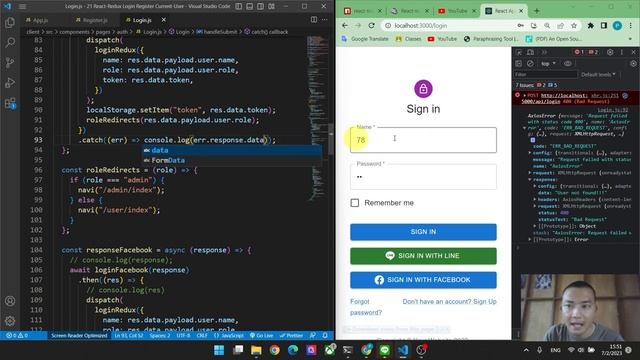Reload the localhost login page
The width and height of the screenshot is (640, 360).
point(371,25)
